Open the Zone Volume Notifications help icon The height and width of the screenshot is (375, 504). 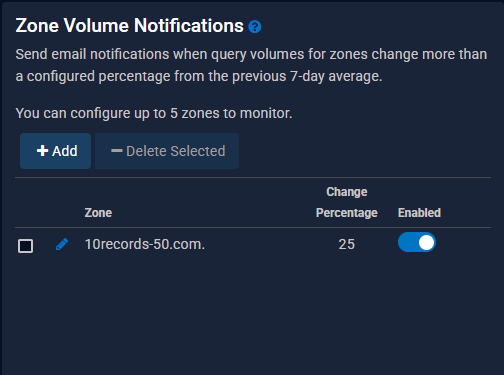255,27
